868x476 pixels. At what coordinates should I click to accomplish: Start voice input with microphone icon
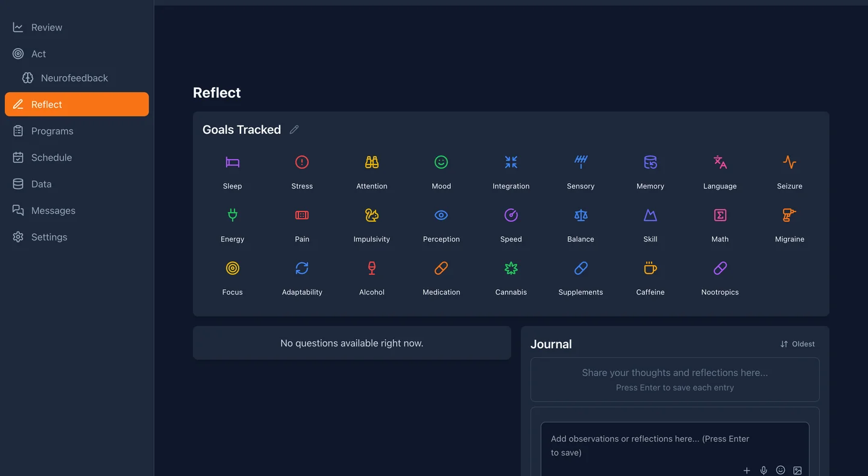764,471
